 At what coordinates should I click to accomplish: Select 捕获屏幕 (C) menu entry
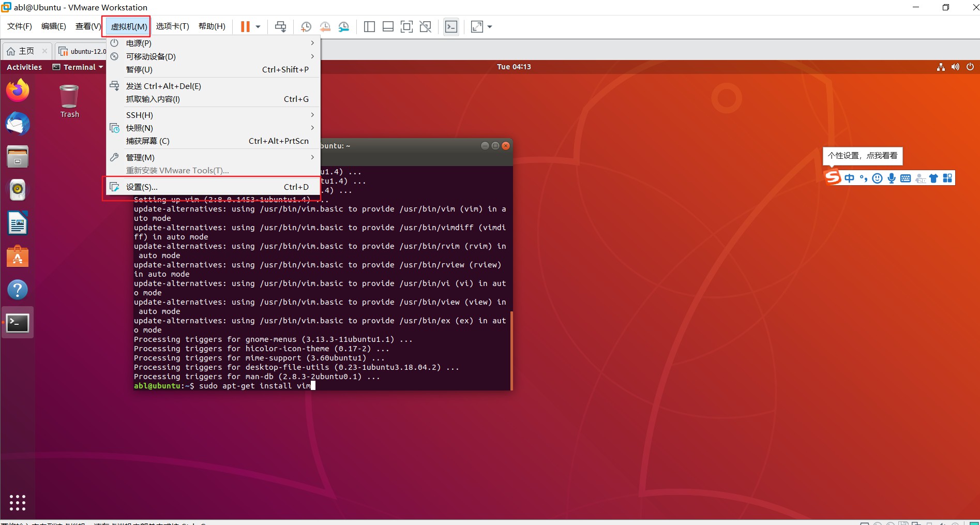[x=213, y=141]
